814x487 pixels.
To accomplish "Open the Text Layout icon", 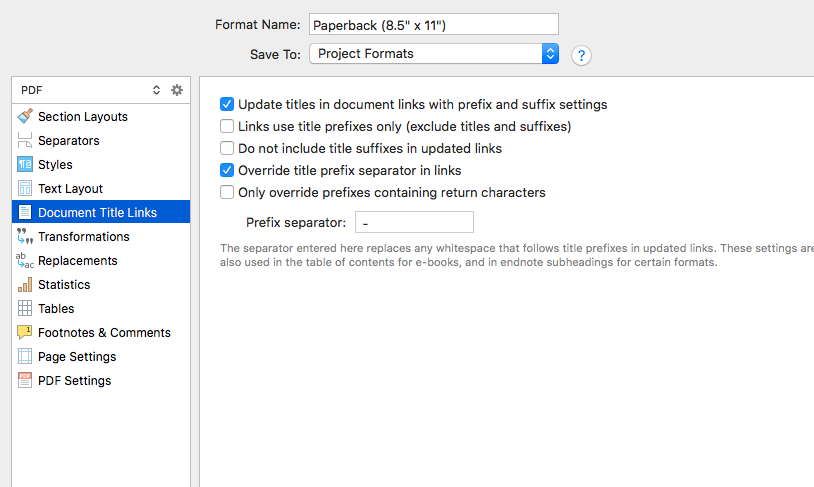I will pos(25,188).
